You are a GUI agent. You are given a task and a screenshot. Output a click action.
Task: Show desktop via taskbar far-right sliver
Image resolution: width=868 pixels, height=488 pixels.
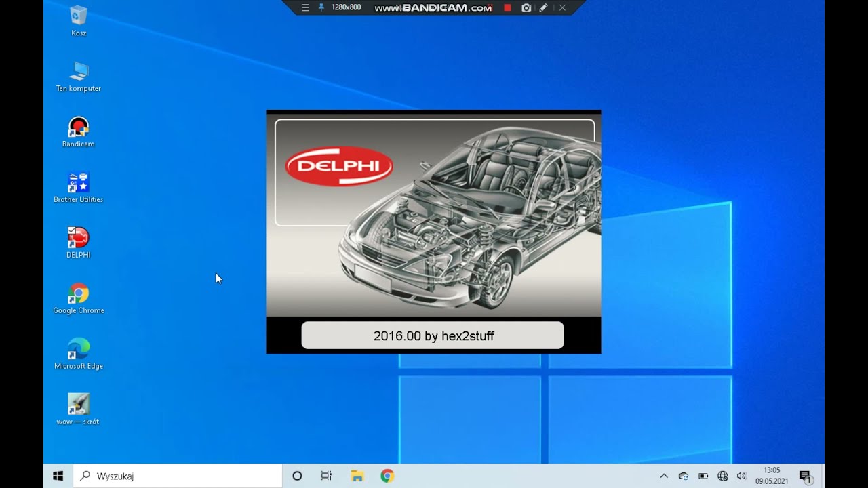click(x=823, y=476)
